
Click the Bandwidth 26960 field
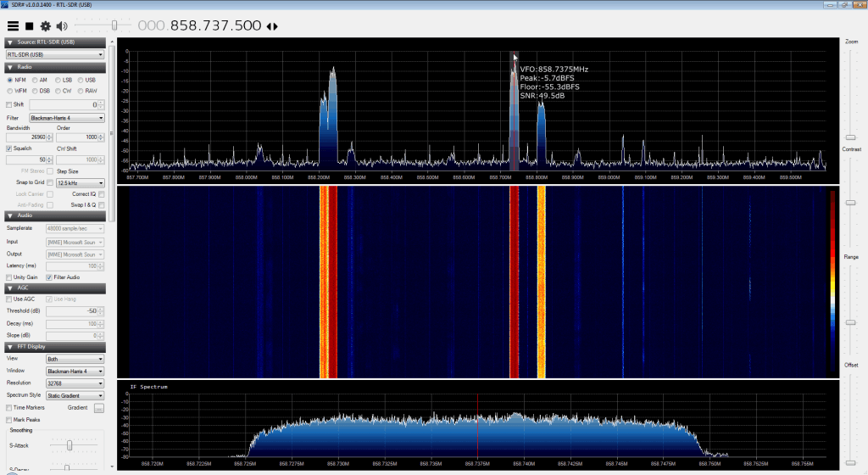30,137
